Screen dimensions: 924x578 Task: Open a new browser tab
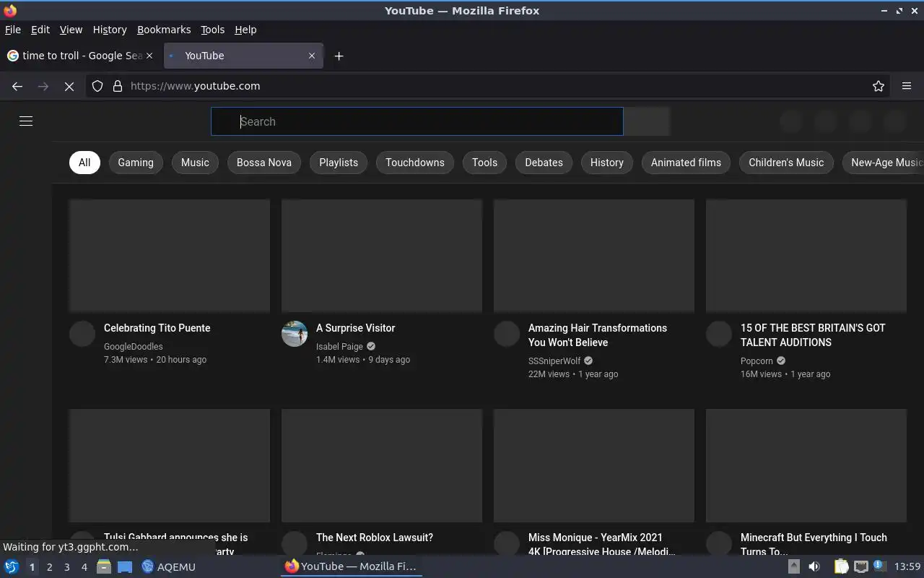[x=339, y=56]
